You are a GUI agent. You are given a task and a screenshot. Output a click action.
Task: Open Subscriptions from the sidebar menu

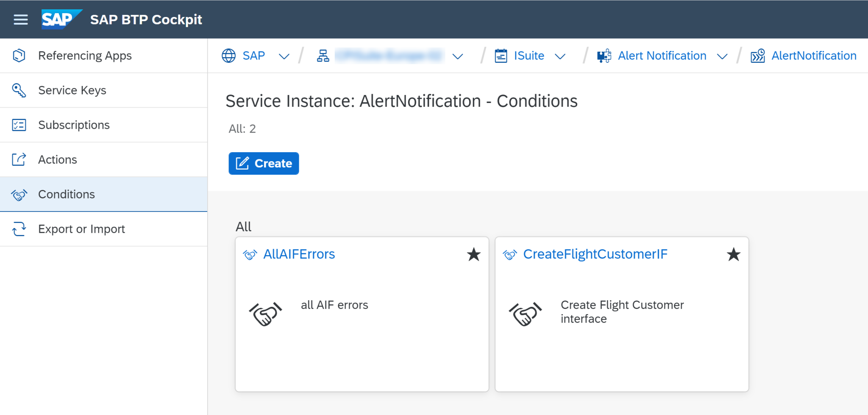click(74, 125)
